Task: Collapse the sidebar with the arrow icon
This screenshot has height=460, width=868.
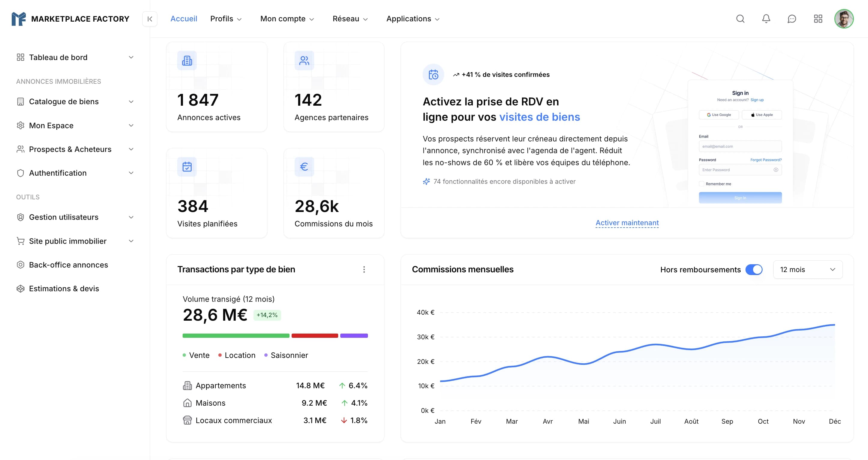Action: click(x=150, y=19)
